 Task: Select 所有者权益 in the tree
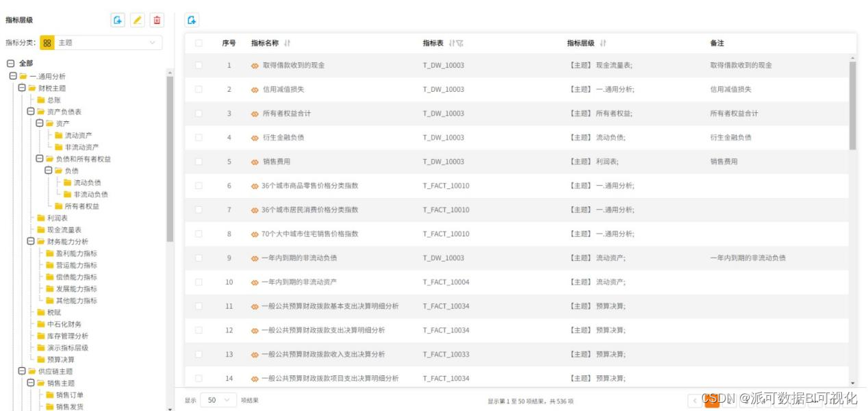point(81,206)
